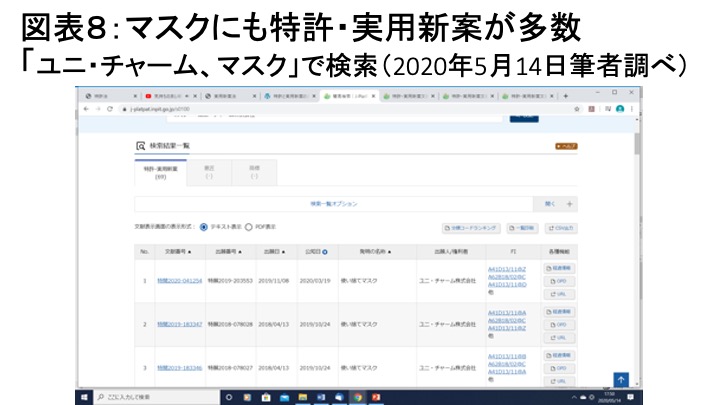Click FI link A41D13/11@D in row 1
This screenshot has width=720, height=405.
click(507, 285)
